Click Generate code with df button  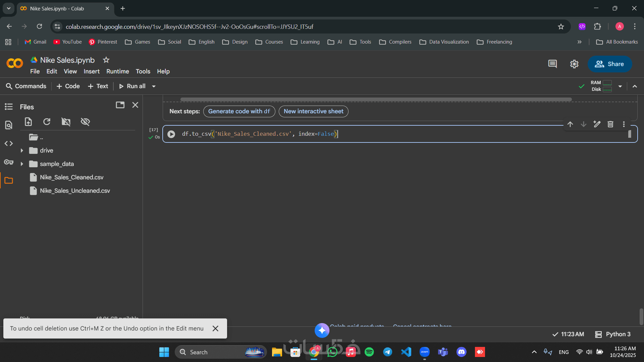click(239, 111)
